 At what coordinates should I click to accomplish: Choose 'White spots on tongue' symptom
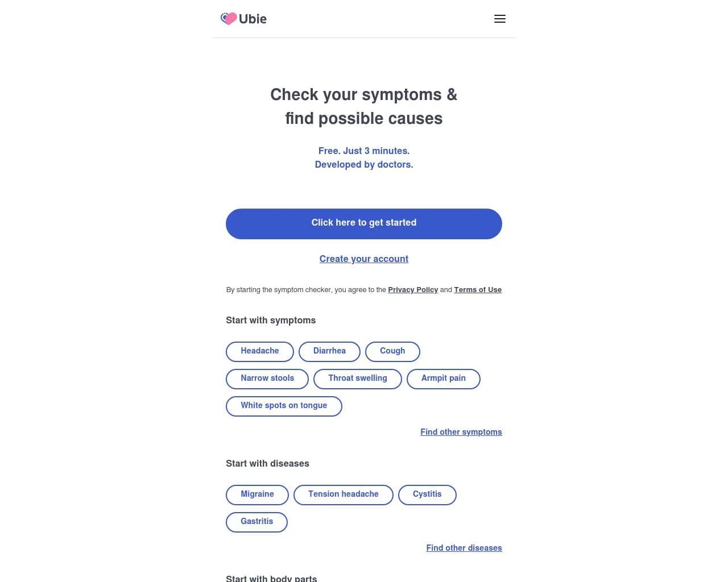284,406
